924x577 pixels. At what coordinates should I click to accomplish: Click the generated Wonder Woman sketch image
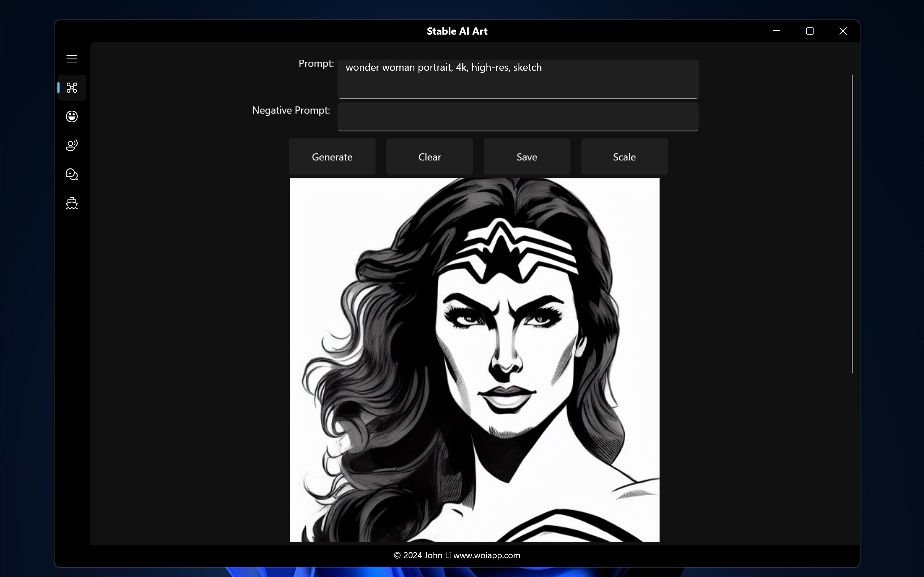pos(474,360)
